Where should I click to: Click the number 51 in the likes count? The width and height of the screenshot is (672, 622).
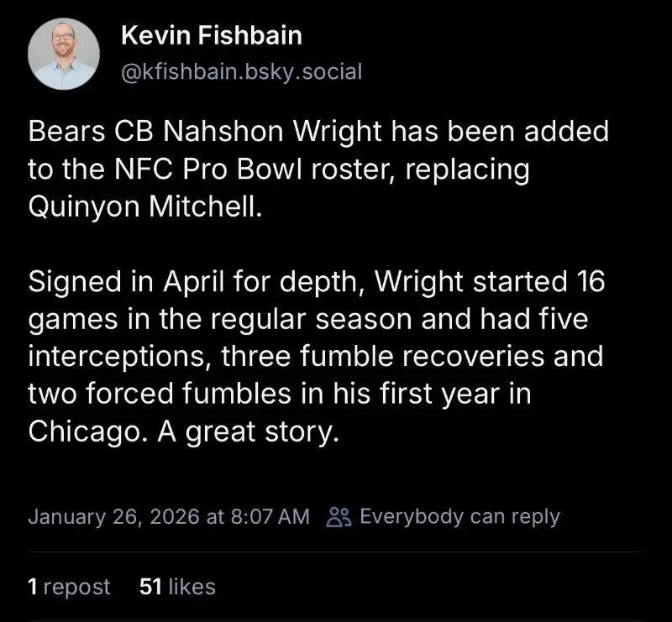coord(150,587)
